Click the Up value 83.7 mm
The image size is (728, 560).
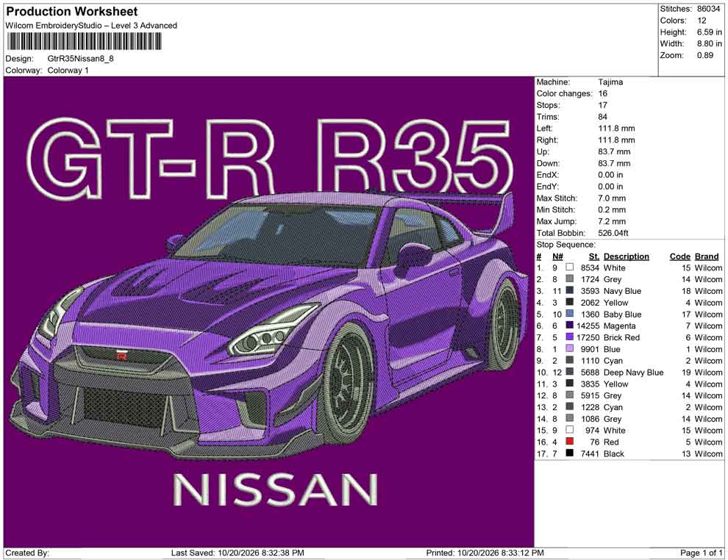pyautogui.click(x=614, y=151)
